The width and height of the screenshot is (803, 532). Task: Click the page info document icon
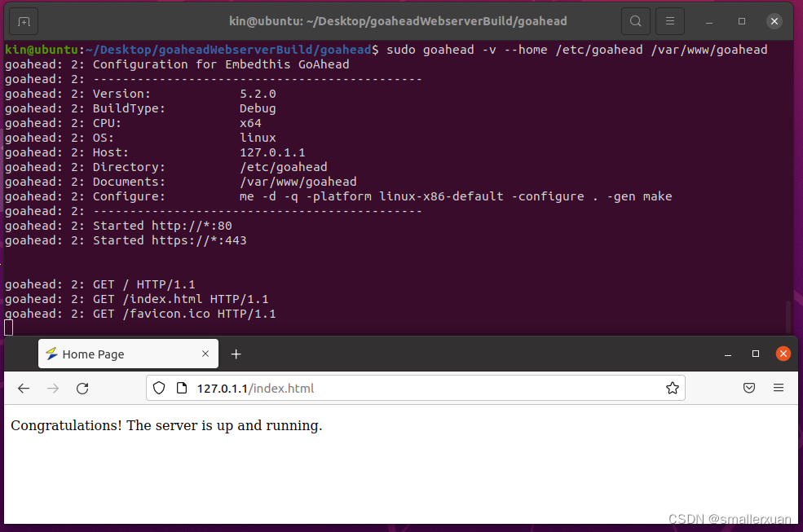pyautogui.click(x=182, y=388)
